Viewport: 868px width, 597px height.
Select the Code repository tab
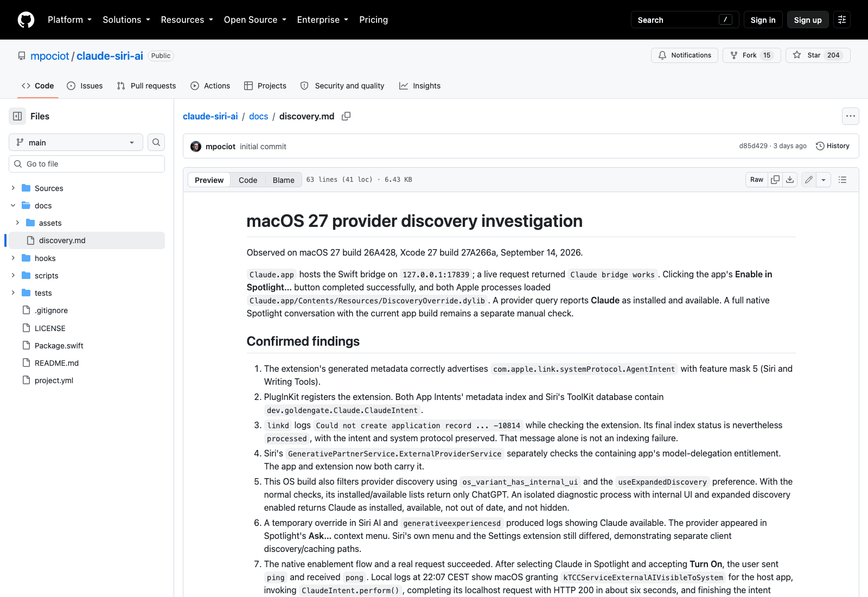pos(38,86)
